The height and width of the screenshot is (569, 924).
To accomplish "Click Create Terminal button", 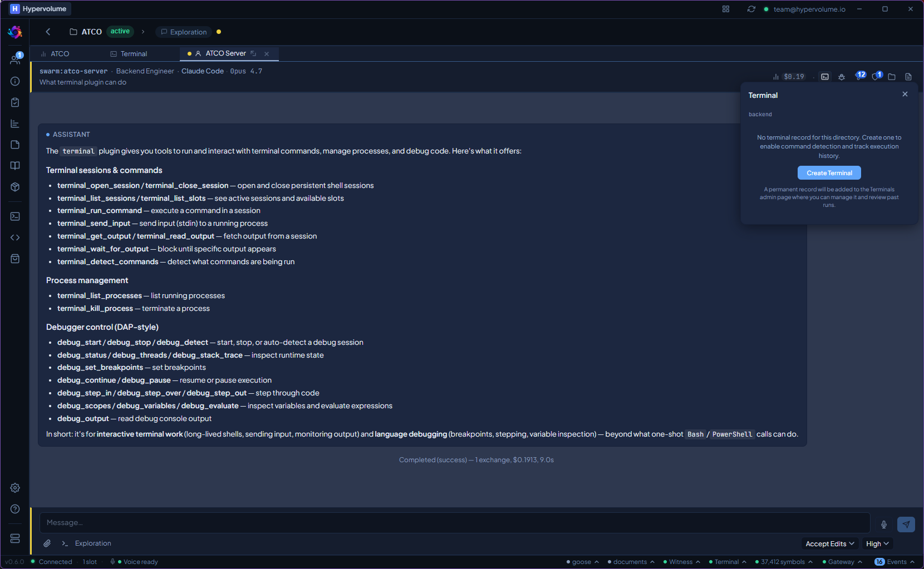I will click(829, 173).
